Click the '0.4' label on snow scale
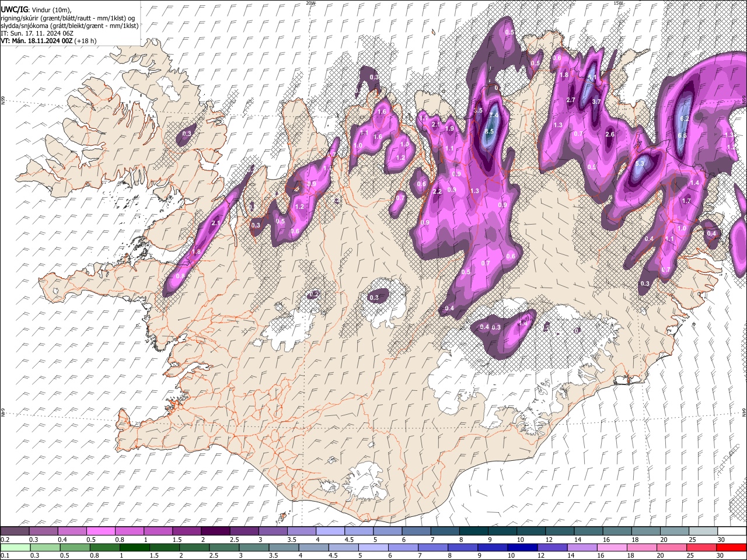This screenshot has height=560, width=747. coord(62,539)
